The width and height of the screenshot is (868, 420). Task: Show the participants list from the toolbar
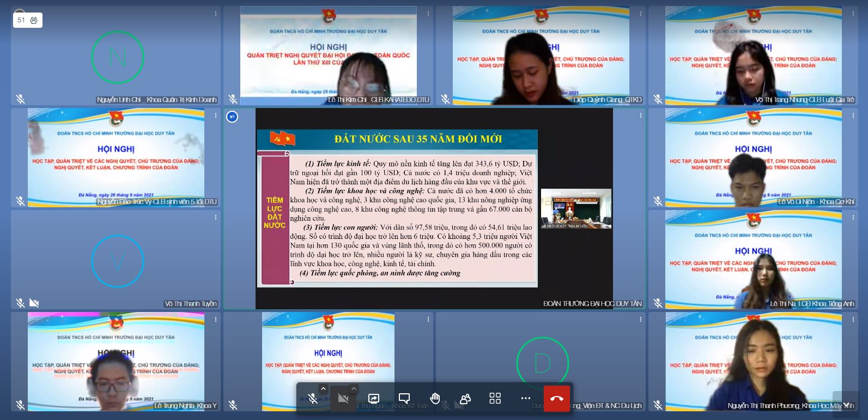tap(465, 399)
